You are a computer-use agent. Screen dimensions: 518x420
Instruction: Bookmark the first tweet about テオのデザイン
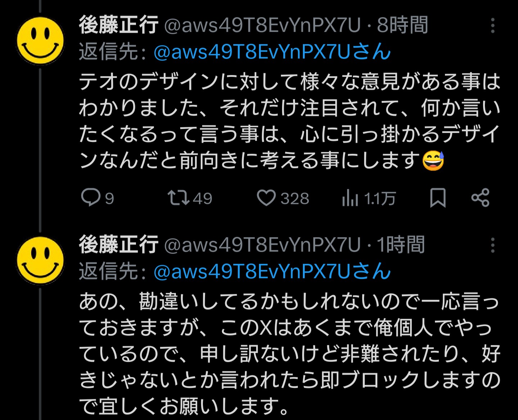[438, 198]
